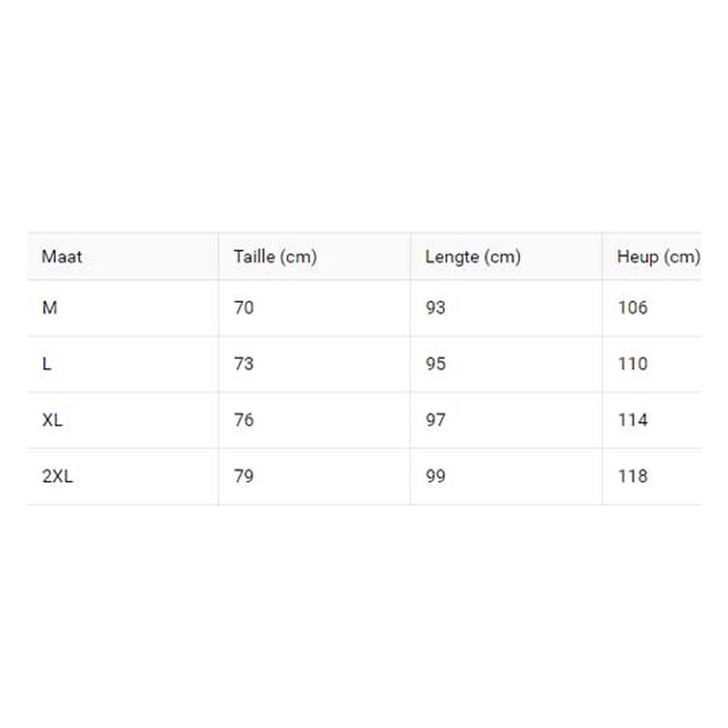Screen dimensions: 728x728
Task: Select the XL size row label
Action: [x=52, y=420]
